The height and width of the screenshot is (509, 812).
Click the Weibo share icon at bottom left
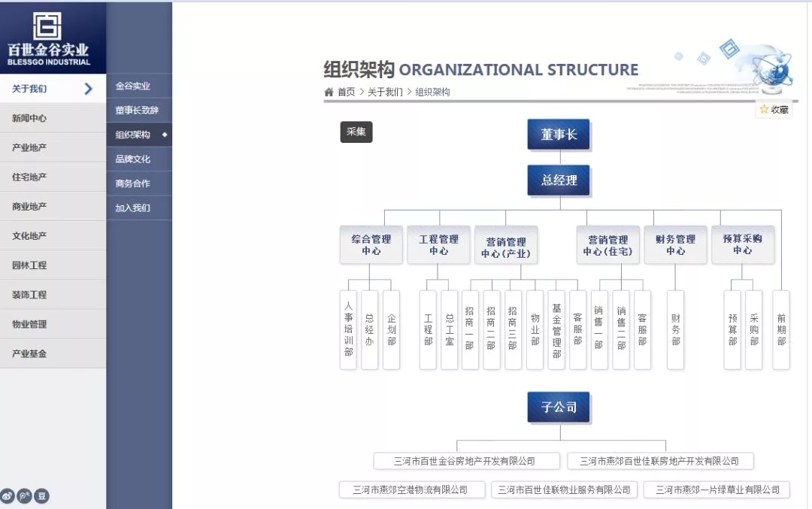point(10,495)
